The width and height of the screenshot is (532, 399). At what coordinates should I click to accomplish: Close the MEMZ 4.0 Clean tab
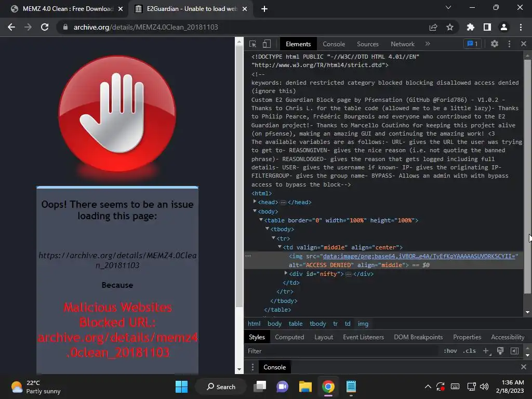coord(121,9)
